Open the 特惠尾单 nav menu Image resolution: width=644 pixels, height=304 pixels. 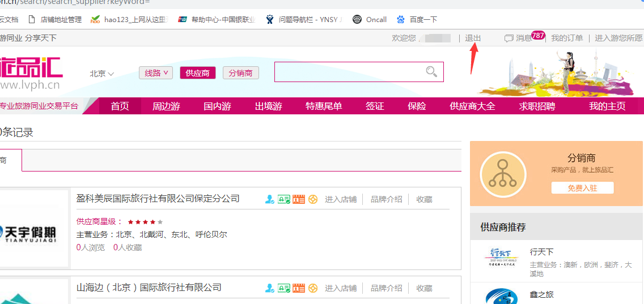[324, 106]
